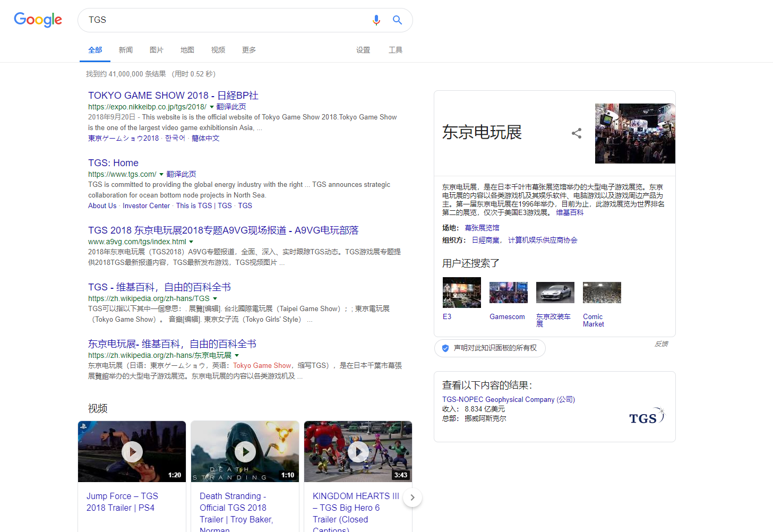Image resolution: width=773 pixels, height=532 pixels.
Task: Open the TGS: Home result
Action: pos(113,163)
